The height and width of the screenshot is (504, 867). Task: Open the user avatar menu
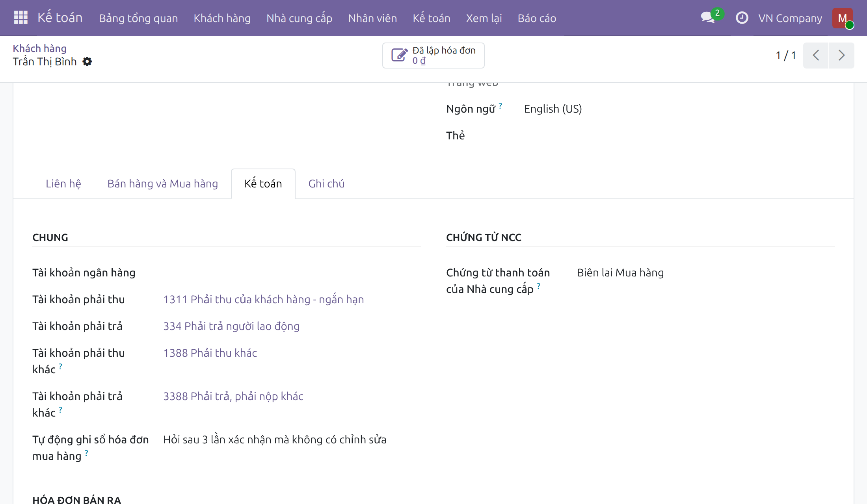coord(843,18)
